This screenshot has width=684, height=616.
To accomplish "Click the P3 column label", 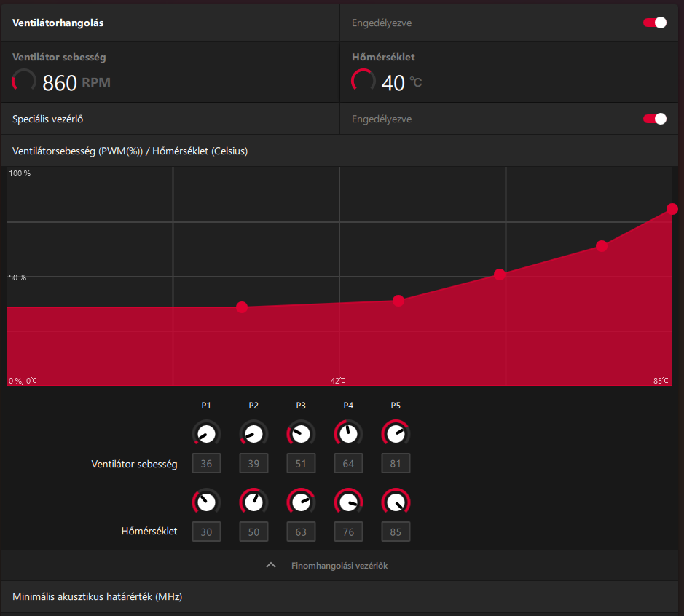I will point(301,406).
